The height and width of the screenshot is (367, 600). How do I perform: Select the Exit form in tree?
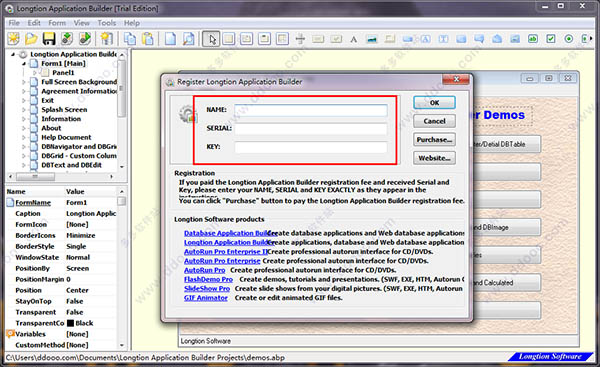47,100
